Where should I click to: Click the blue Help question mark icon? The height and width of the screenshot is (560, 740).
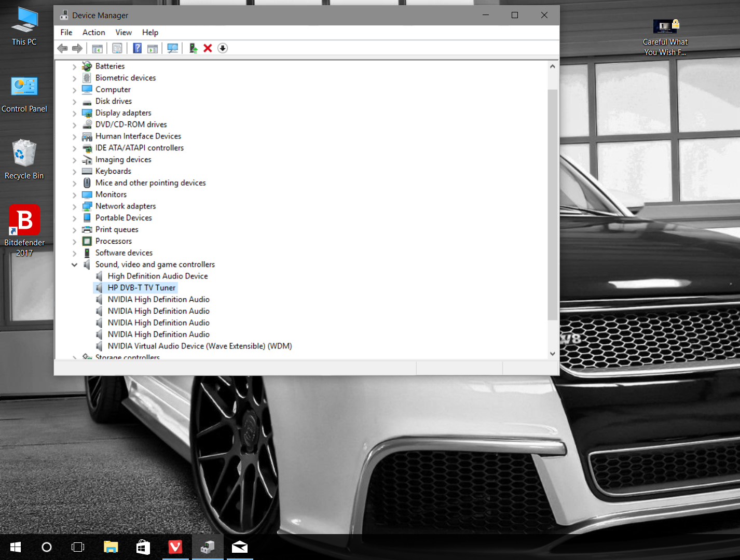pyautogui.click(x=137, y=48)
